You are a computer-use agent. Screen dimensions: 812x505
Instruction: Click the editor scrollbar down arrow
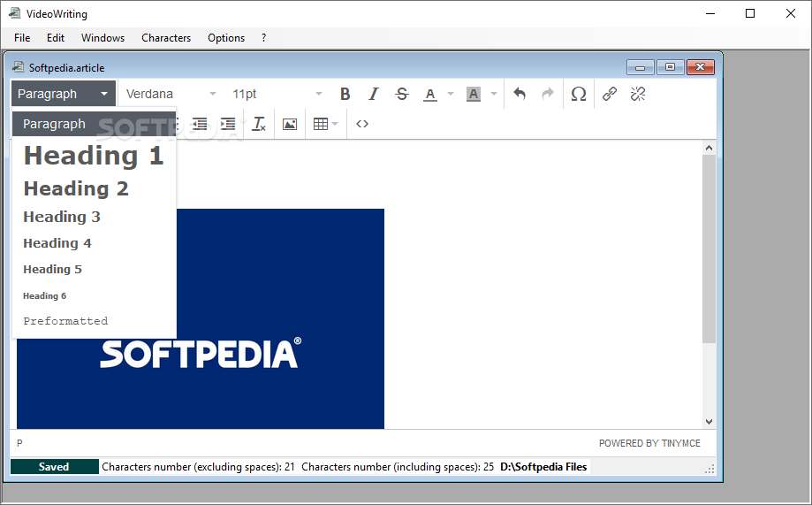(709, 422)
